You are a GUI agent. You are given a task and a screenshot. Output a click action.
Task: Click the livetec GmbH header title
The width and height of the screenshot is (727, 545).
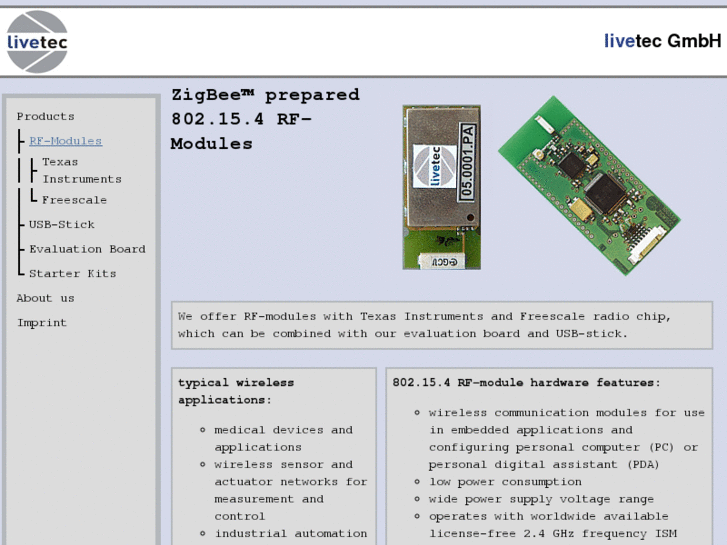point(663,41)
